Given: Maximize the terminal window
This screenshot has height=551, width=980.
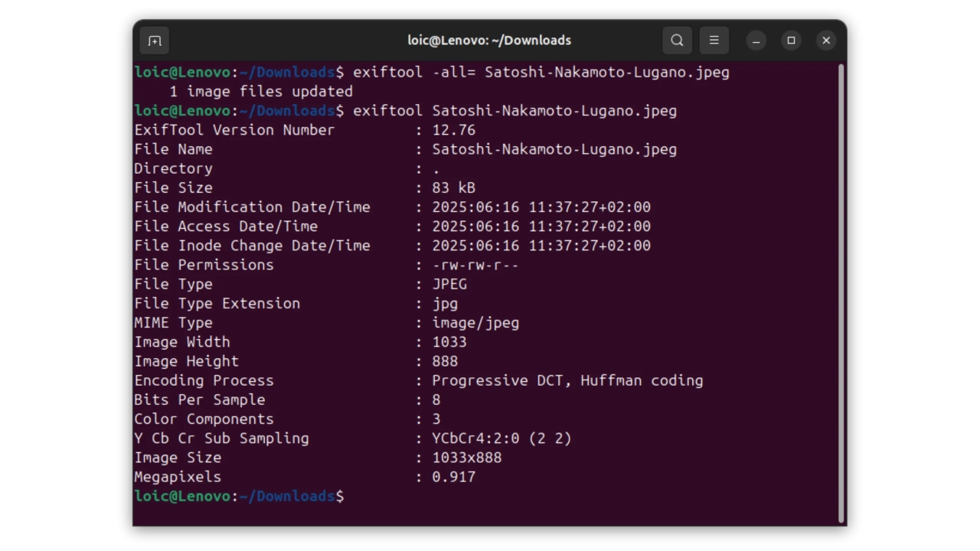Looking at the screenshot, I should pyautogui.click(x=791, y=41).
